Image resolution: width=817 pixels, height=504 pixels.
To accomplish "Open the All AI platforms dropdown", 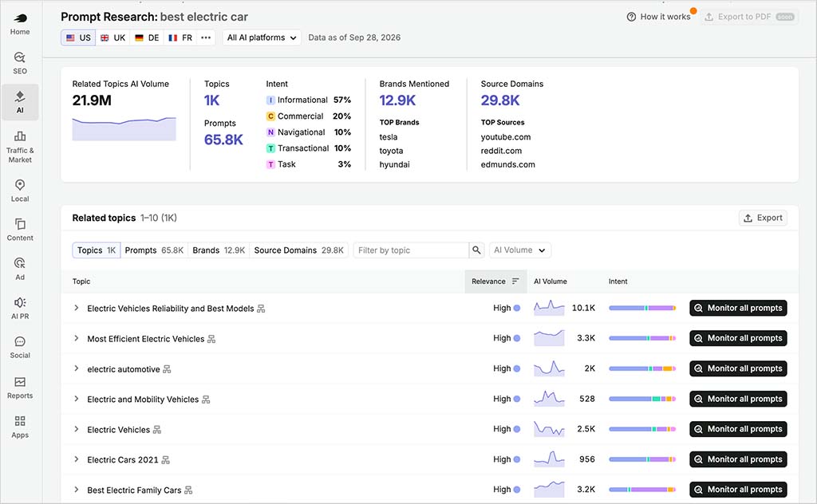I will click(x=262, y=37).
